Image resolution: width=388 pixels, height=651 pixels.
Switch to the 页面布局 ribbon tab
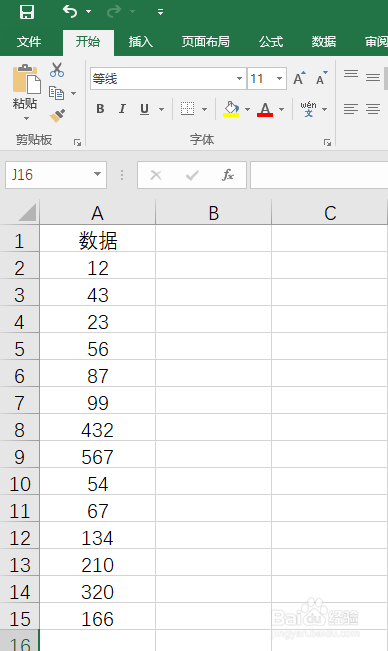(x=205, y=42)
